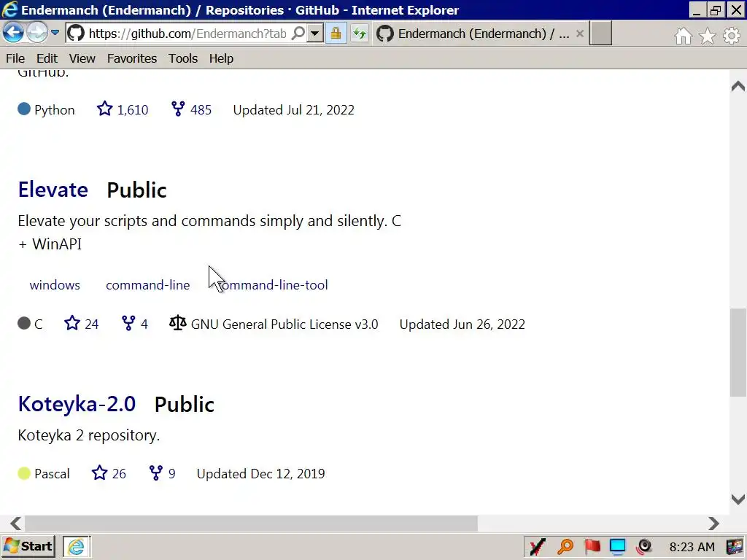This screenshot has height=560, width=747.
Task: Click the vertical scrollbar up arrow
Action: pos(738,86)
